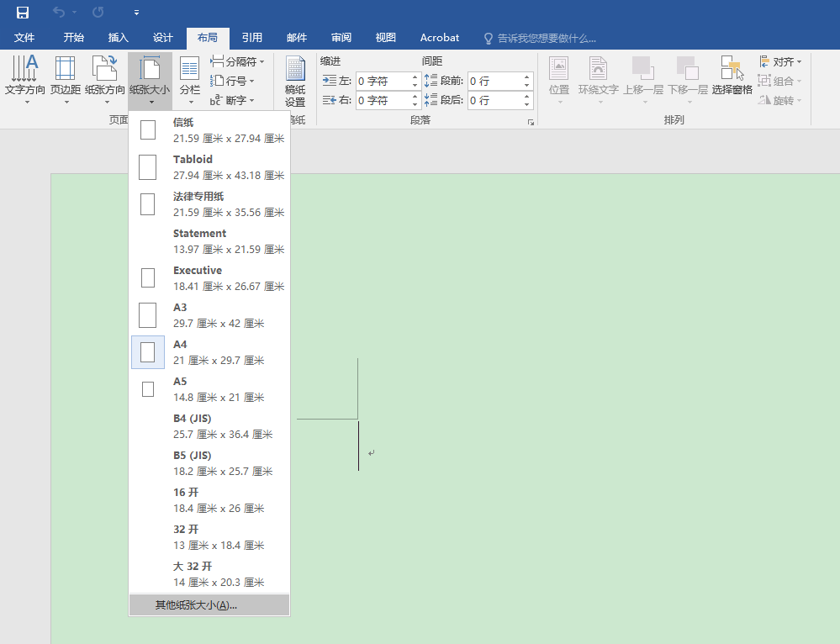Viewport: 840px width, 644px height.
Task: Select A3 paper size
Action: point(209,315)
